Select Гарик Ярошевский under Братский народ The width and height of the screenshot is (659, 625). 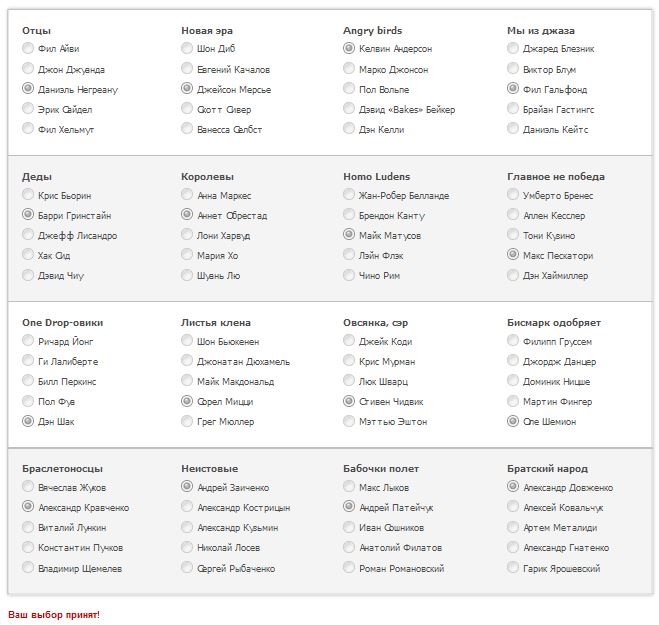click(513, 567)
